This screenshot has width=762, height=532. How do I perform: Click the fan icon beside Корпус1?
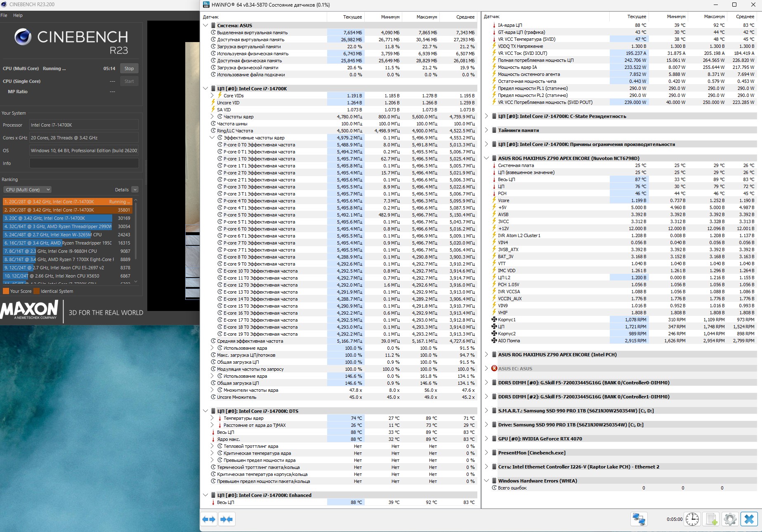click(x=494, y=320)
